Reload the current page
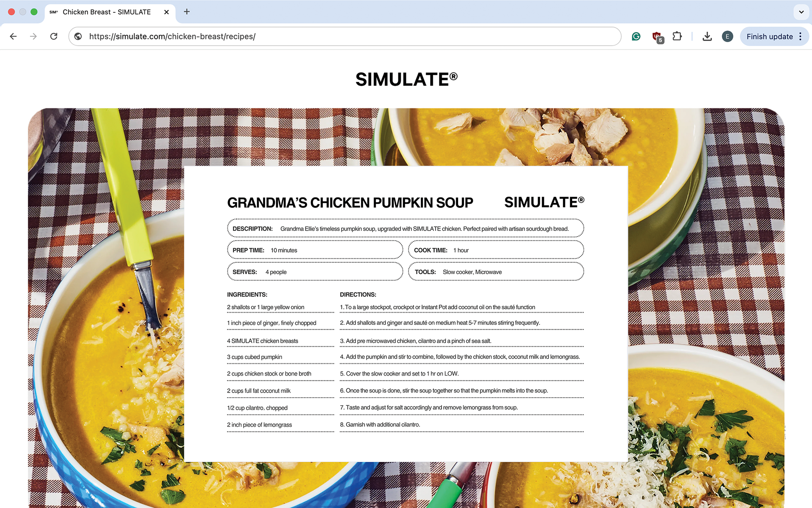Image resolution: width=812 pixels, height=508 pixels. (x=54, y=36)
